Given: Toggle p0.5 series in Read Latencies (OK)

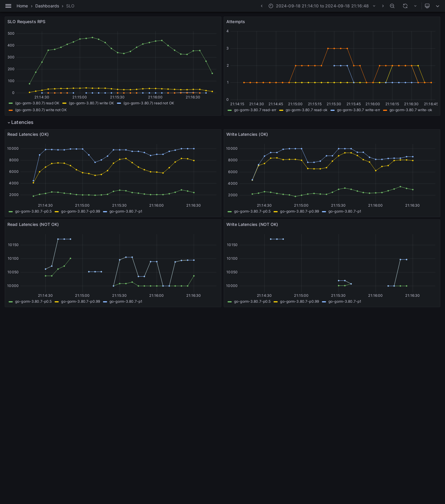Looking at the screenshot, I should click(33, 211).
